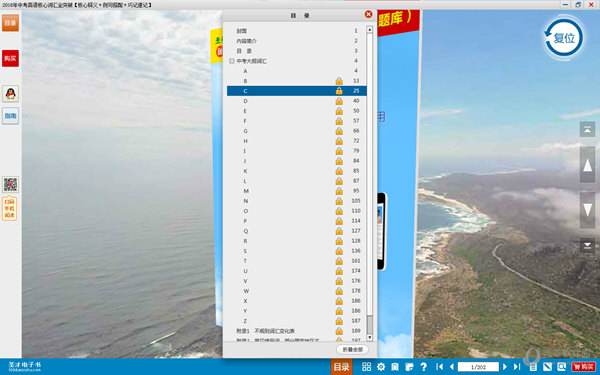Click the list view icon in bottom toolbar
This screenshot has height=375, width=600.
point(533,367)
